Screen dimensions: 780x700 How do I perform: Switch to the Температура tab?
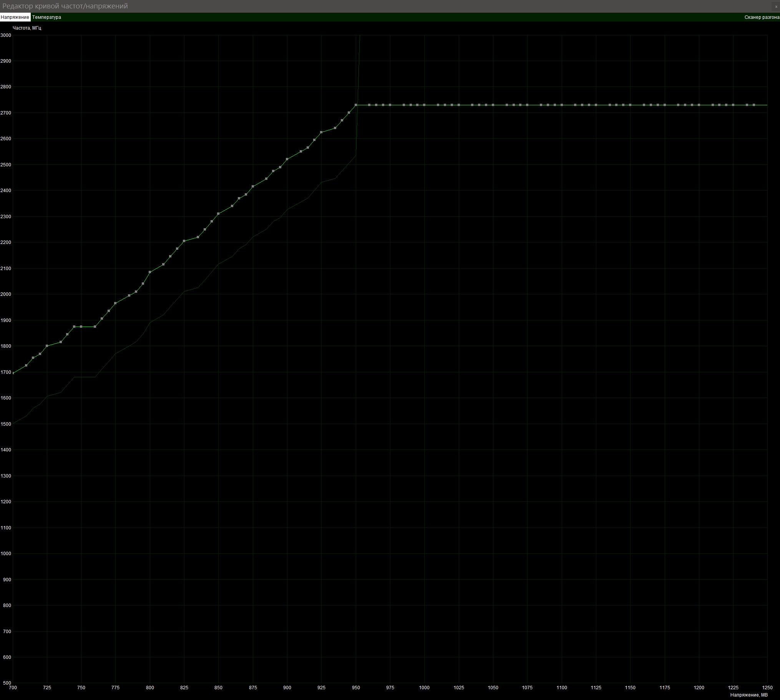(x=46, y=17)
